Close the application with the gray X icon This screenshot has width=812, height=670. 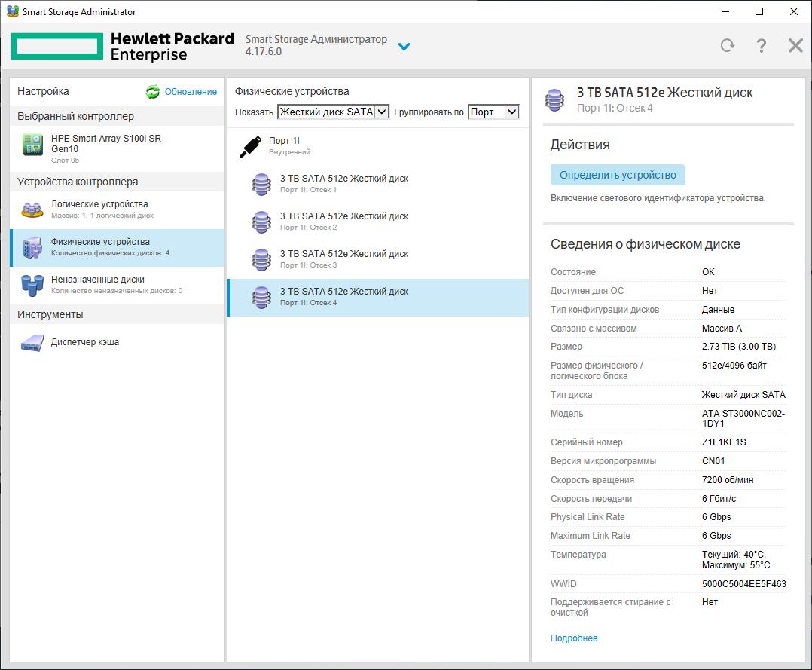tap(795, 46)
